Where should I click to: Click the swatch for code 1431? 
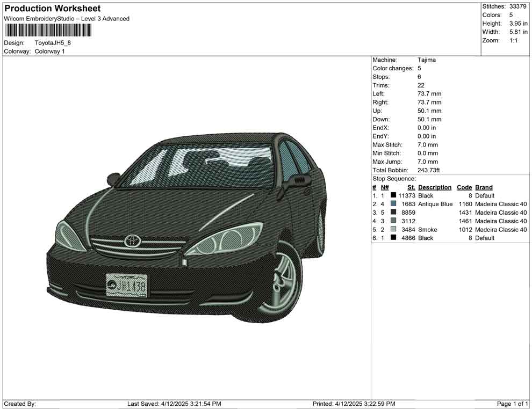pyautogui.click(x=393, y=213)
